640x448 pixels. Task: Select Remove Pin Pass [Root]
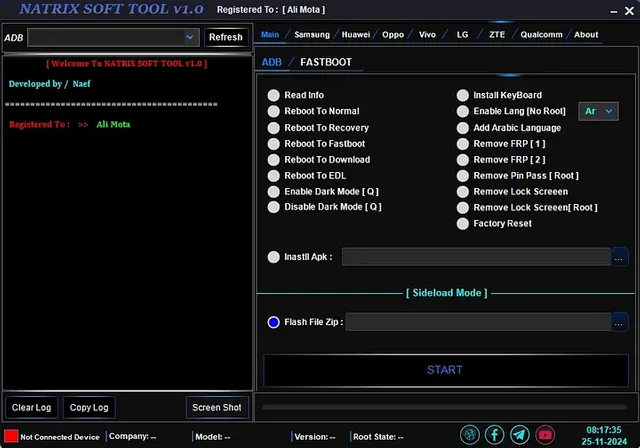tap(462, 175)
